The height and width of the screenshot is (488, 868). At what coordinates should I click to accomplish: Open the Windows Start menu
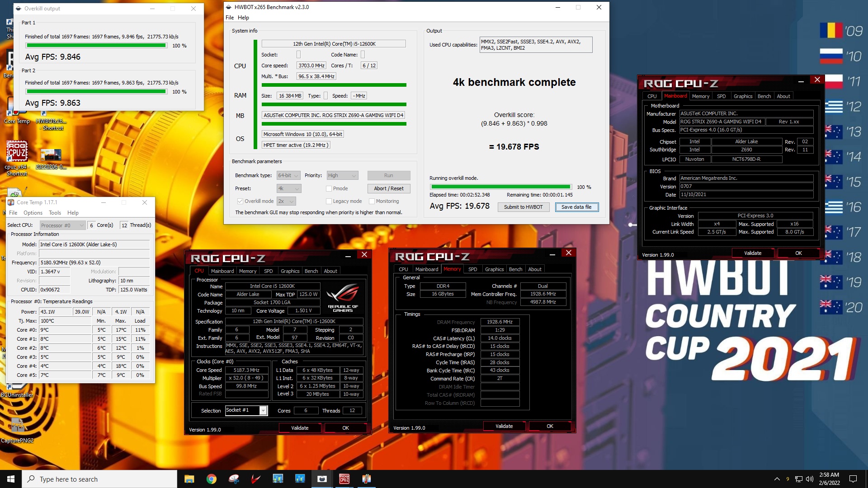11,479
